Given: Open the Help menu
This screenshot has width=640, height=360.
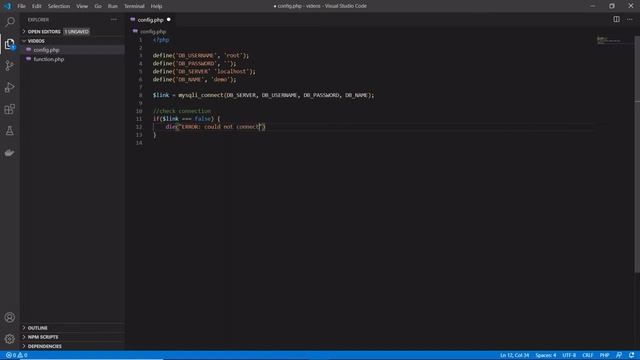Looking at the screenshot, I should coord(156,6).
